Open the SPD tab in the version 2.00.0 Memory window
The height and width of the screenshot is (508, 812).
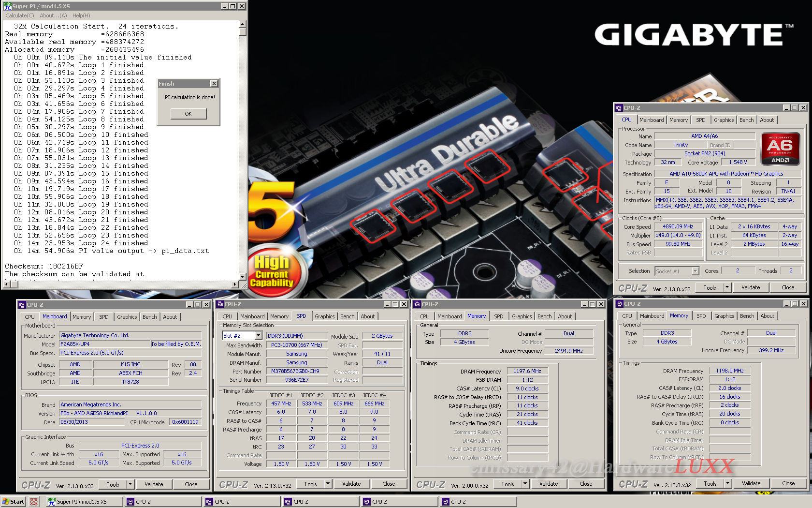[x=498, y=316]
